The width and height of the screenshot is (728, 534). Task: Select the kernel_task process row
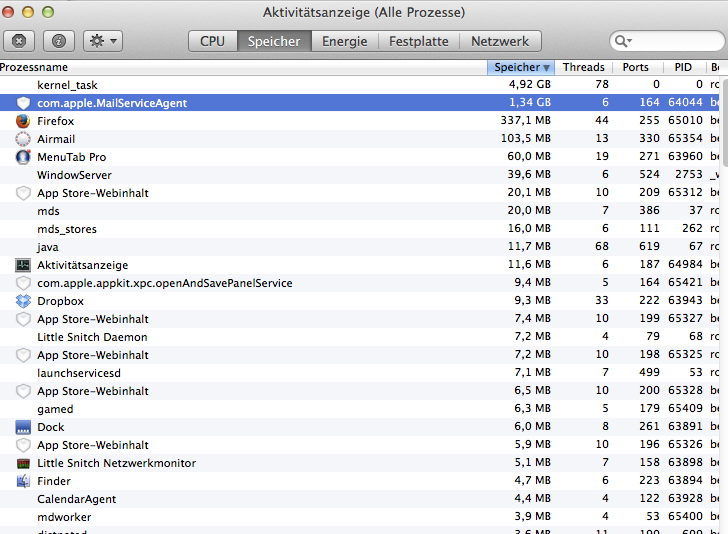[x=360, y=85]
